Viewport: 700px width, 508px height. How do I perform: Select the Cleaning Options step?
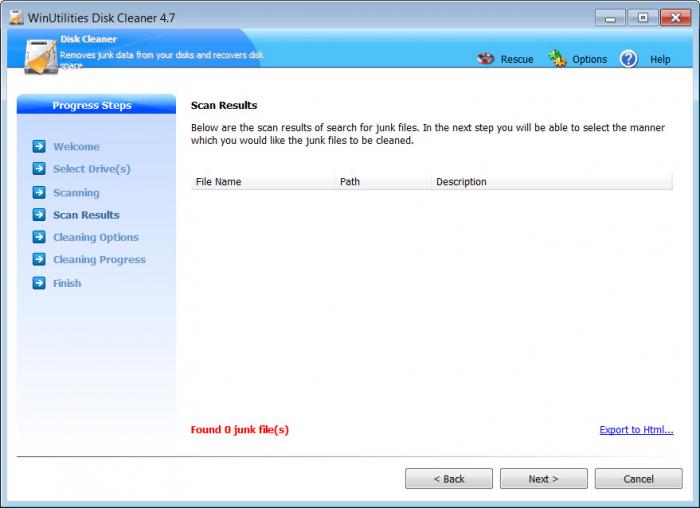(x=96, y=237)
